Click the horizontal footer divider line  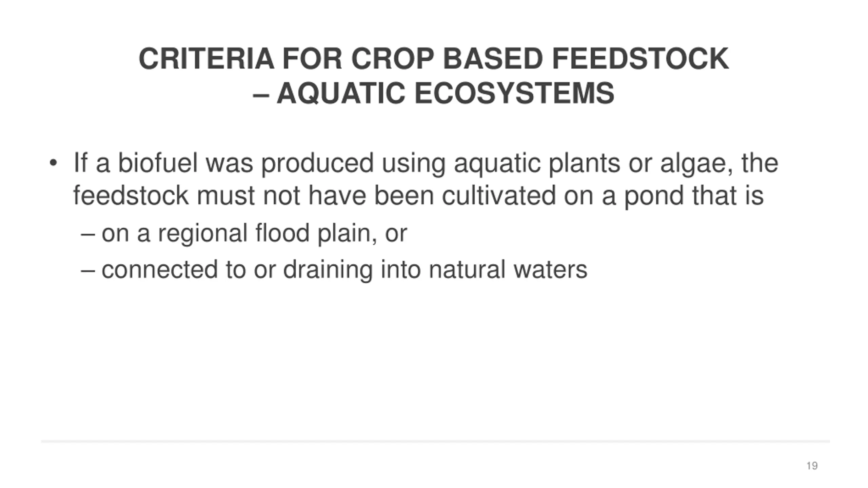click(435, 442)
